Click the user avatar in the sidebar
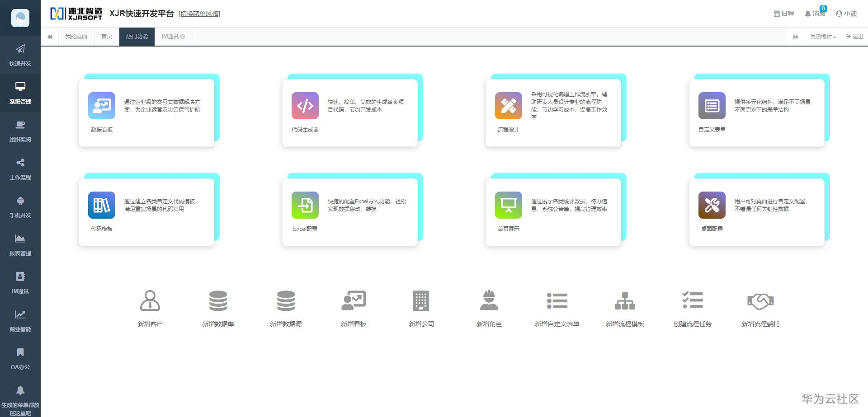Screen dimensions: 868x417 20,18
